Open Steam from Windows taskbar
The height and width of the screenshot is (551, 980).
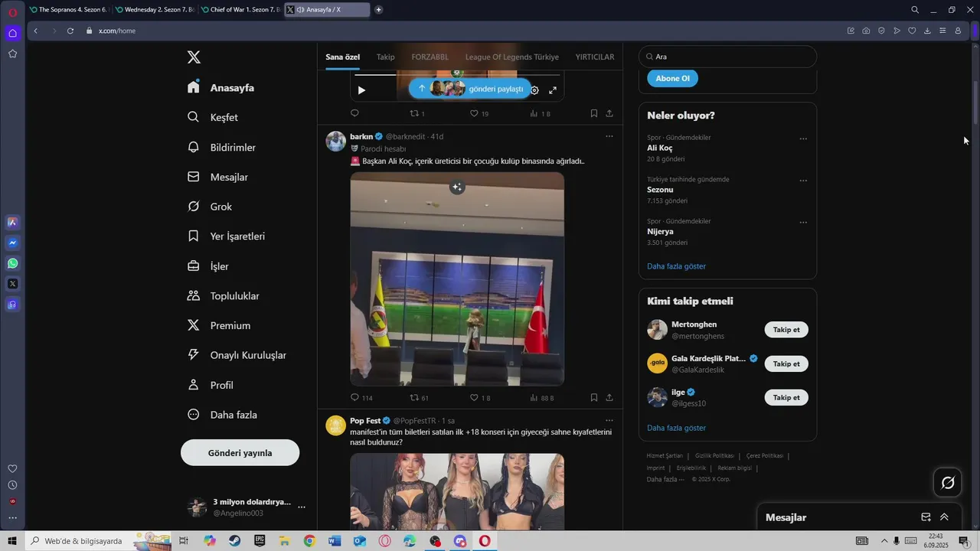click(234, 541)
